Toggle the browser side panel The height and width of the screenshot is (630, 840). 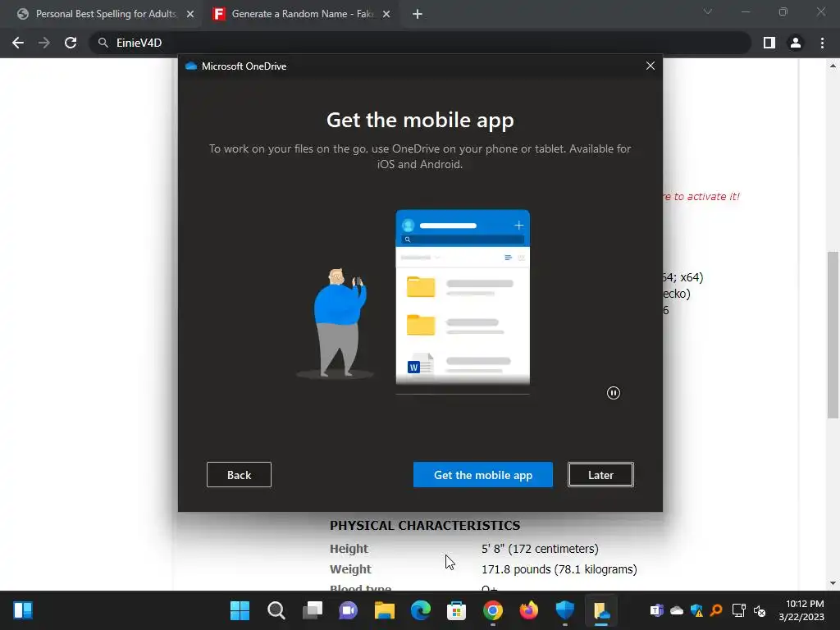coord(769,43)
